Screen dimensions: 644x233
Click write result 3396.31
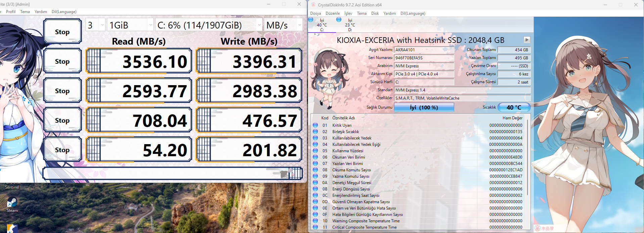click(x=249, y=61)
